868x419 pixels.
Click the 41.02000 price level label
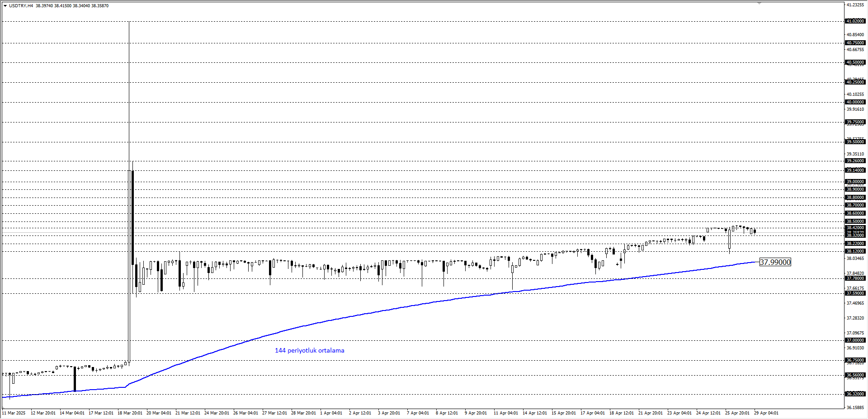tap(855, 21)
